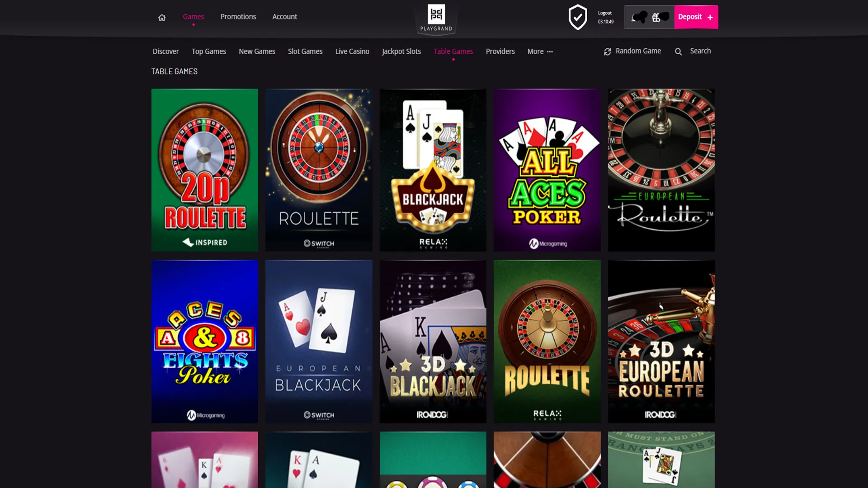
Task: Open the Promotions menu item
Action: point(238,17)
